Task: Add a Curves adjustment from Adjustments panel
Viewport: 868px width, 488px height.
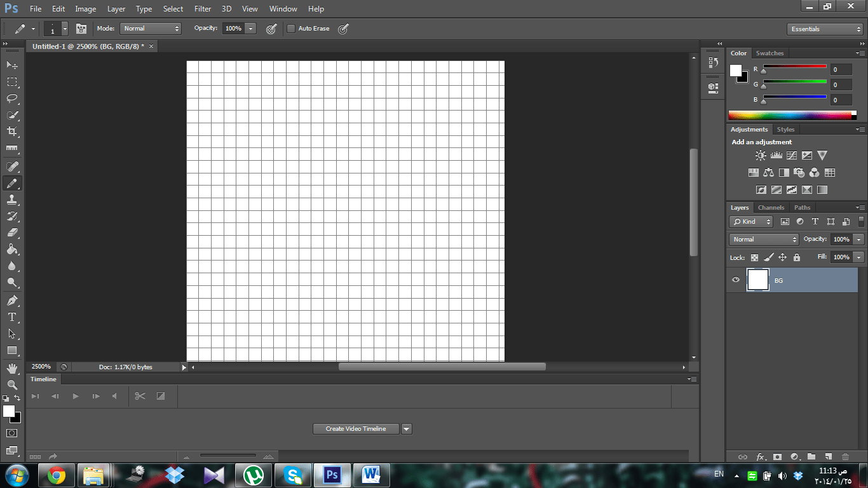Action: click(792, 154)
